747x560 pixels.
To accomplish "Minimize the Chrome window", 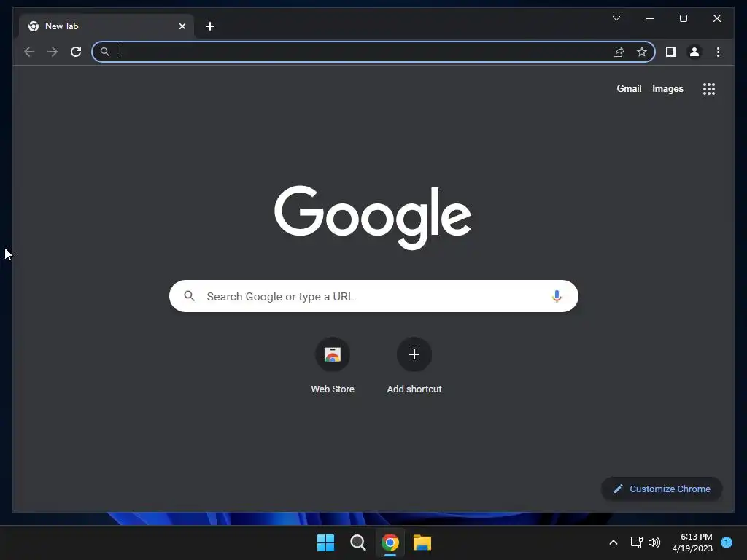I will (650, 18).
